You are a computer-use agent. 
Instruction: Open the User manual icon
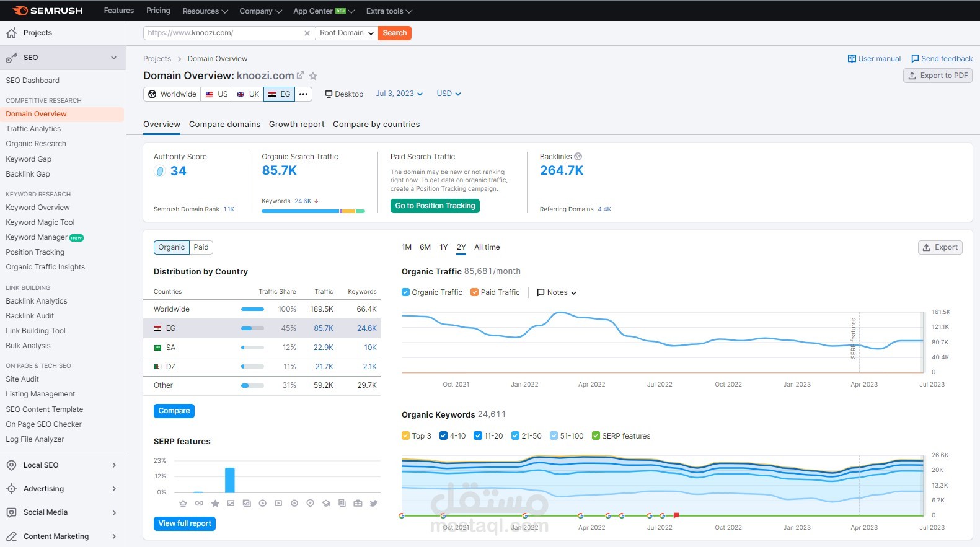(852, 59)
